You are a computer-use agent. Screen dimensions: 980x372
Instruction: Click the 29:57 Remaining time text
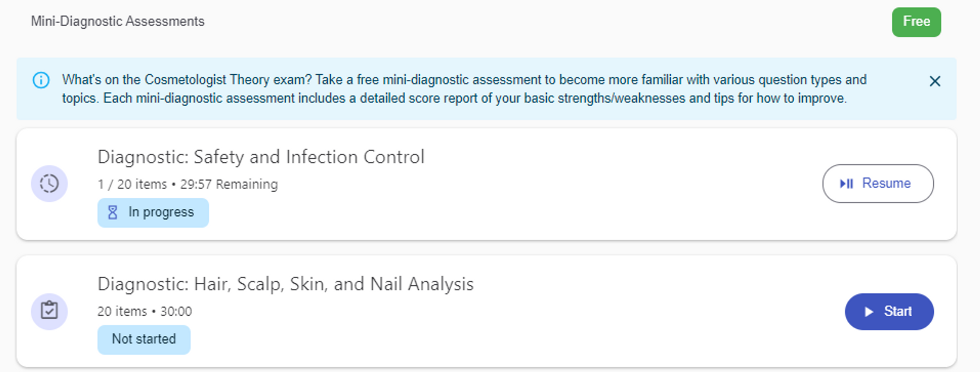229,184
